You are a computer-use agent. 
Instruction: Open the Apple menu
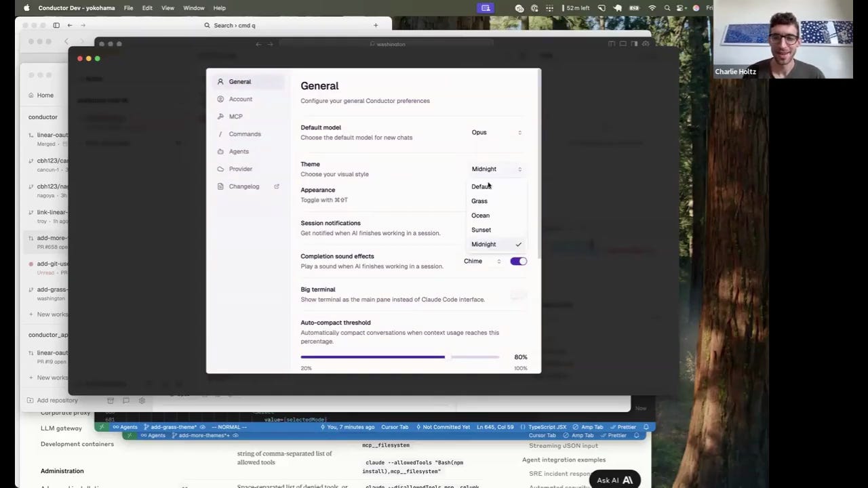[26, 7]
